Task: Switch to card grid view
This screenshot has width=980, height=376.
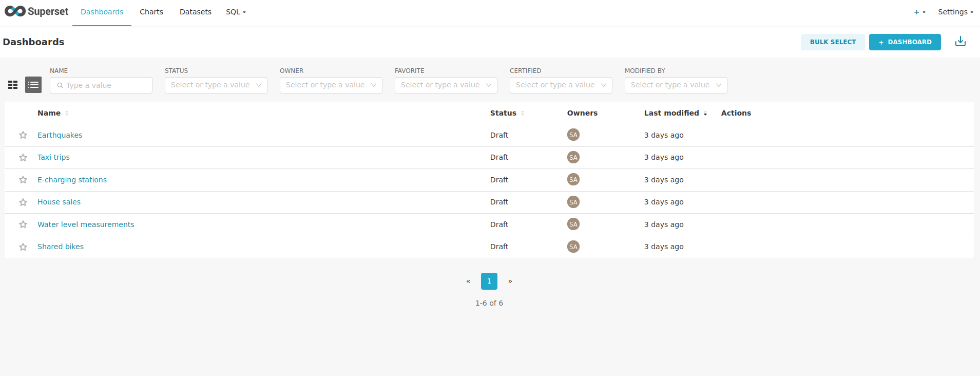Action: pyautogui.click(x=13, y=85)
